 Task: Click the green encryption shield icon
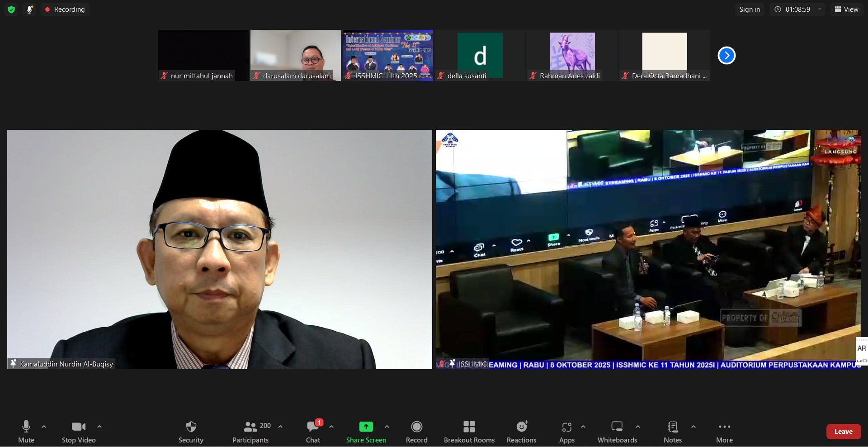[11, 10]
